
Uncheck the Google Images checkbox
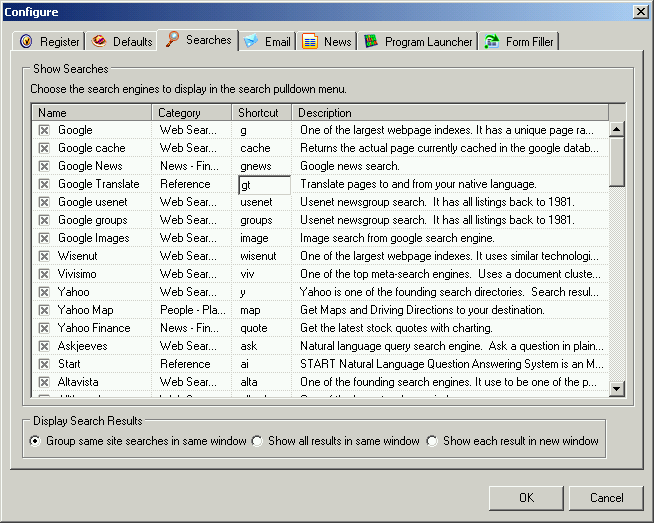[x=44, y=238]
